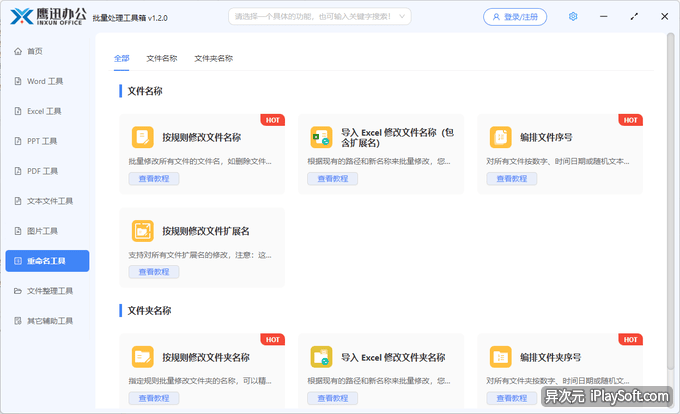The width and height of the screenshot is (680, 414).
Task: Minimize the window
Action: 604,16
